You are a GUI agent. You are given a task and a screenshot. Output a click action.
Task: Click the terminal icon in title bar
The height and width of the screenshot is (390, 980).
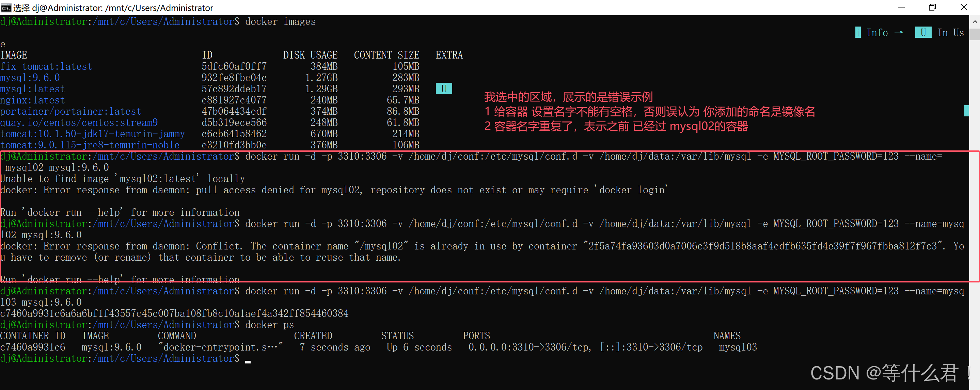(6, 7)
